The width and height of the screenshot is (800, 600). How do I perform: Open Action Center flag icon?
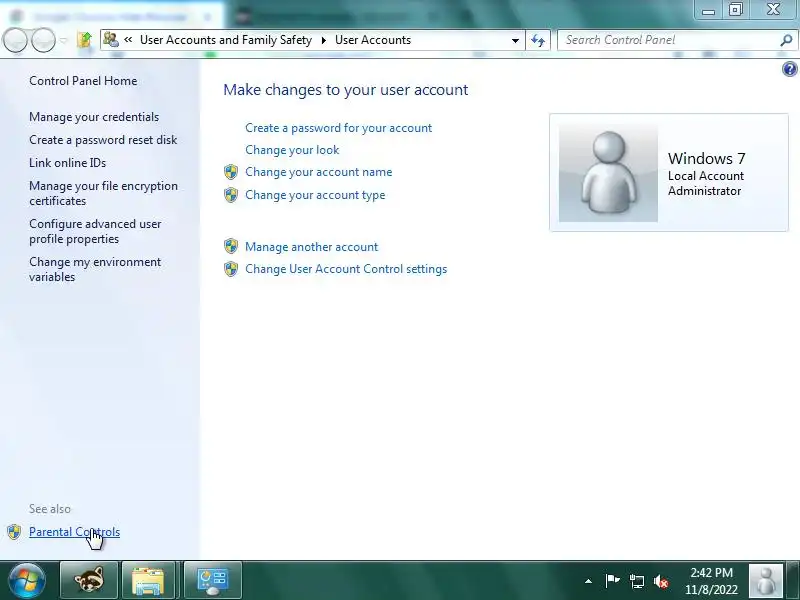612,581
